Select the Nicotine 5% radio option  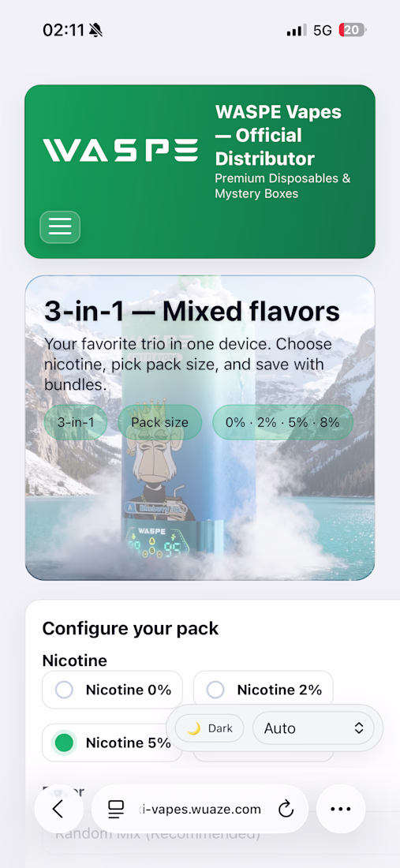112,743
